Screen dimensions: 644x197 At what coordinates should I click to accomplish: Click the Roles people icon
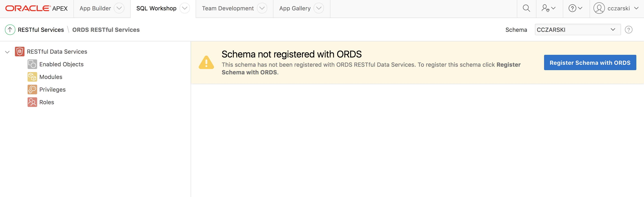pyautogui.click(x=32, y=102)
